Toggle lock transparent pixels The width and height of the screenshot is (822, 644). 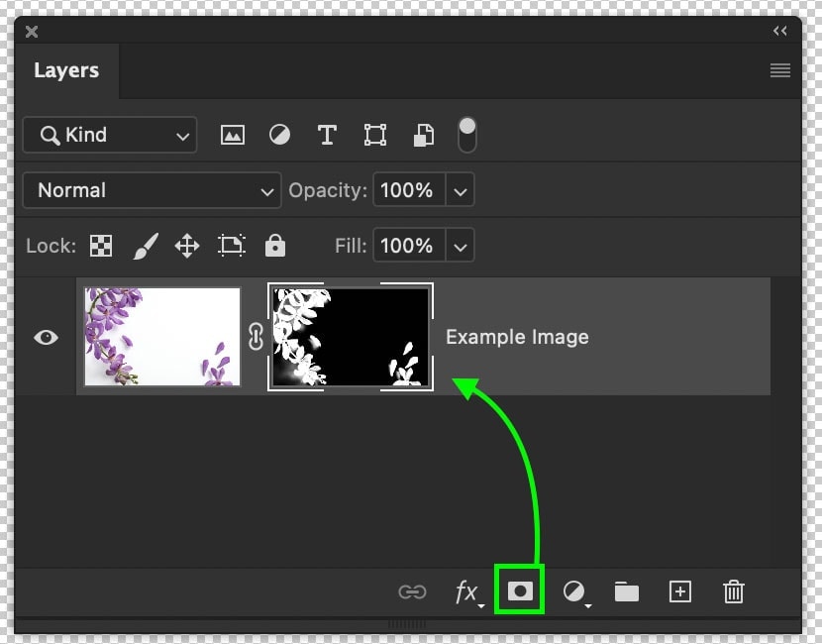tap(100, 245)
